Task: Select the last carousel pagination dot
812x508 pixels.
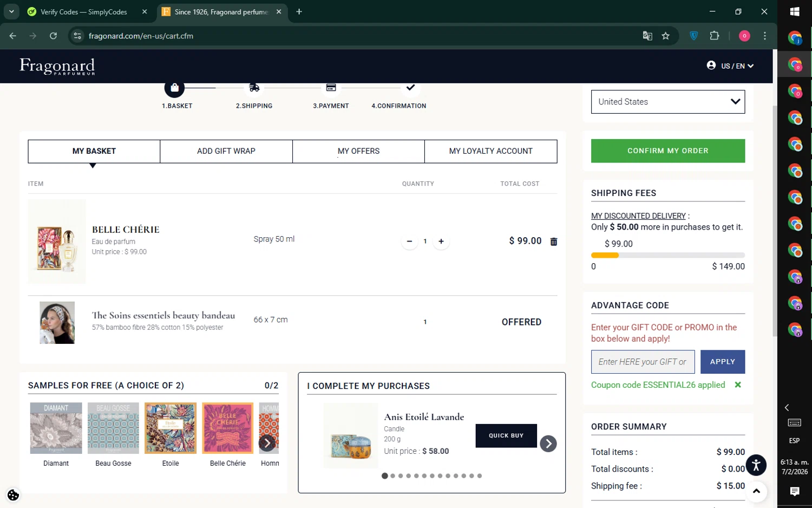Action: (x=480, y=476)
